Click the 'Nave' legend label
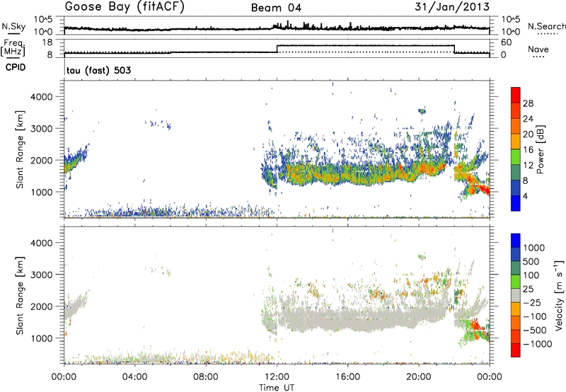The height and width of the screenshot is (392, 566). 538,49
